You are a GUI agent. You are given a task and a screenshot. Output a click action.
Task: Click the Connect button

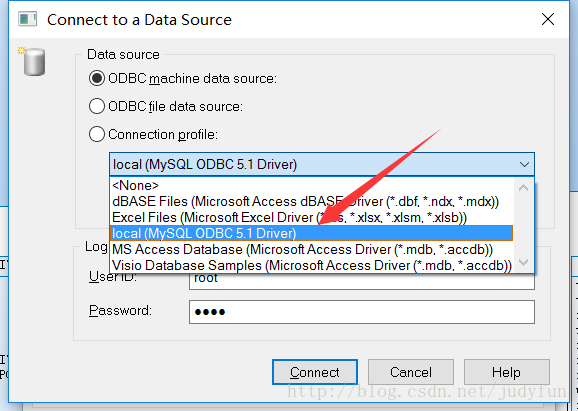point(315,372)
